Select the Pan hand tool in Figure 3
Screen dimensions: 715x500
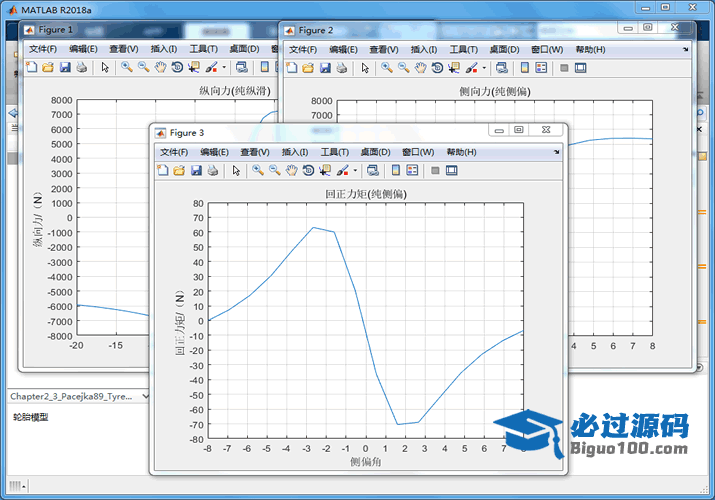tap(291, 171)
